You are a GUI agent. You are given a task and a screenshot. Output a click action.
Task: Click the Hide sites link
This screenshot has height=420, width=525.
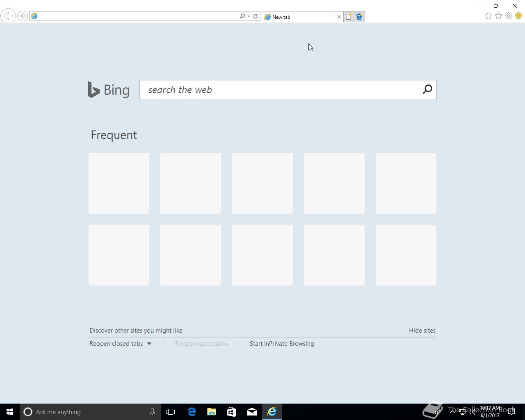pyautogui.click(x=422, y=331)
